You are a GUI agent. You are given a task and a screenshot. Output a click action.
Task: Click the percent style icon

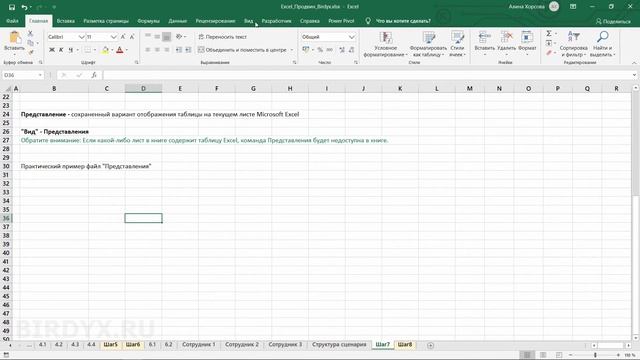pos(320,50)
